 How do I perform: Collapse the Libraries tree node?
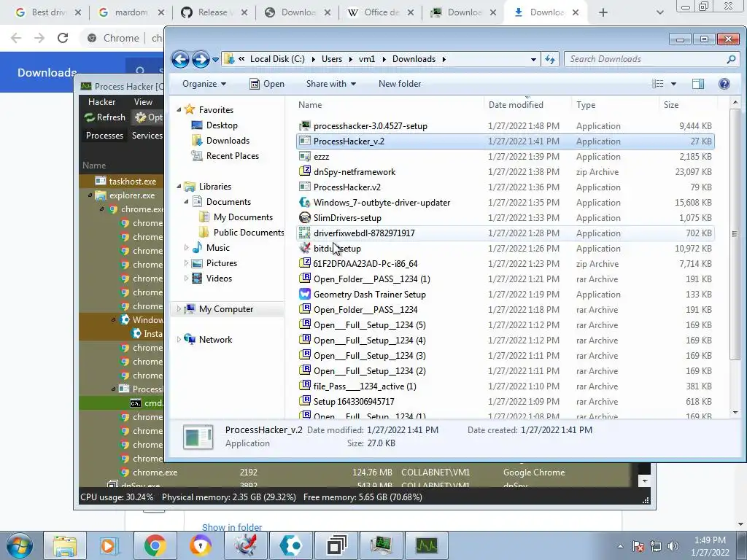pos(179,187)
